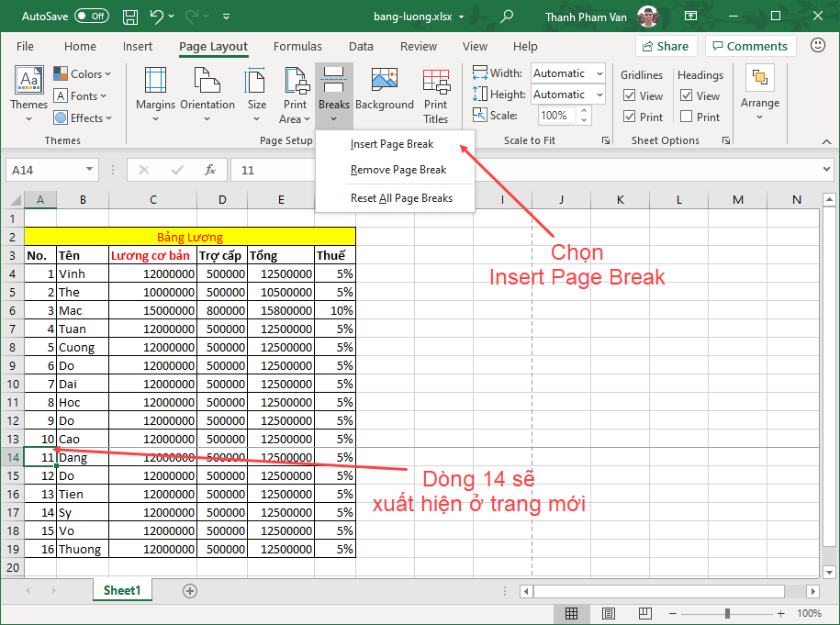
Task: Open the Arrange menu
Action: click(759, 94)
